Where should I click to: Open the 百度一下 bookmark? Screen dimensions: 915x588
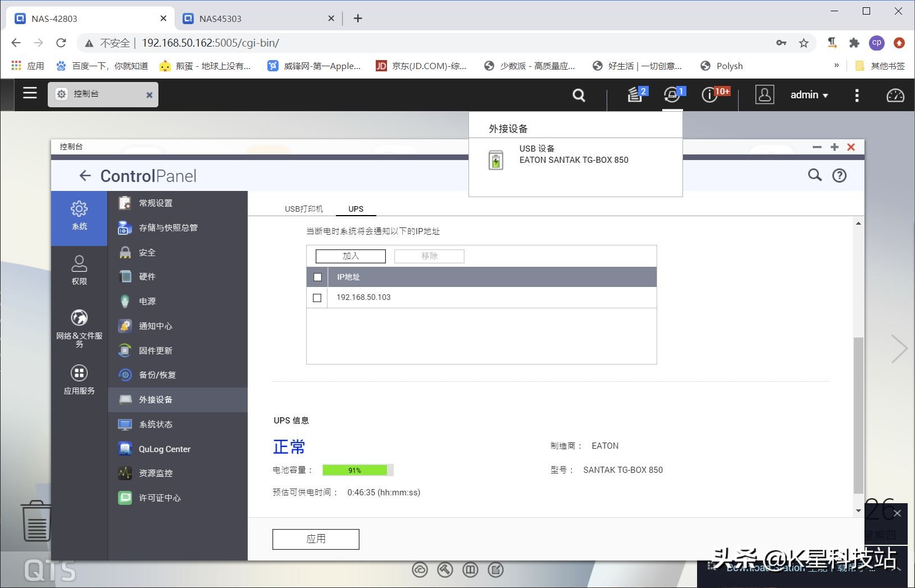tap(102, 66)
